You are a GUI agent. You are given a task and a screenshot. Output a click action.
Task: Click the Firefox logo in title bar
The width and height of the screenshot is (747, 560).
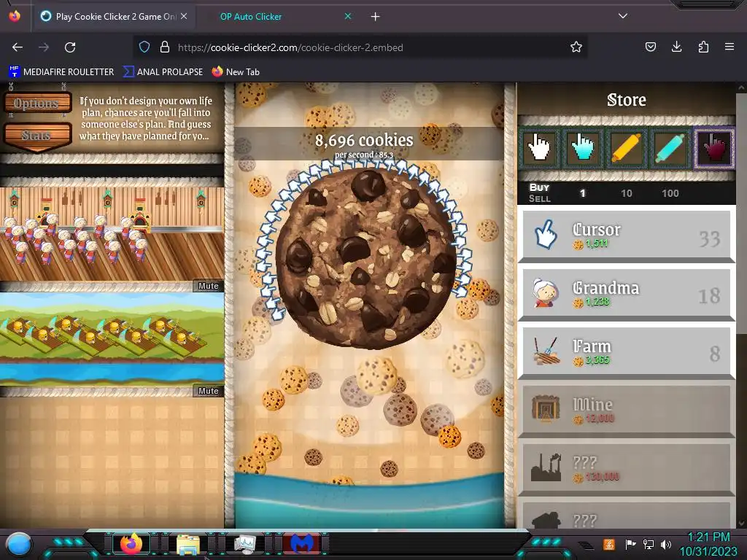[x=15, y=16]
